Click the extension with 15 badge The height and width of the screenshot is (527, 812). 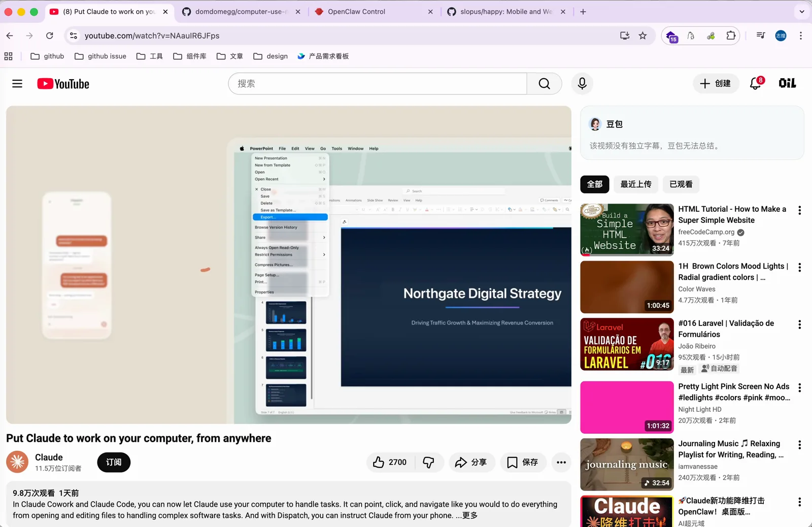tap(672, 37)
